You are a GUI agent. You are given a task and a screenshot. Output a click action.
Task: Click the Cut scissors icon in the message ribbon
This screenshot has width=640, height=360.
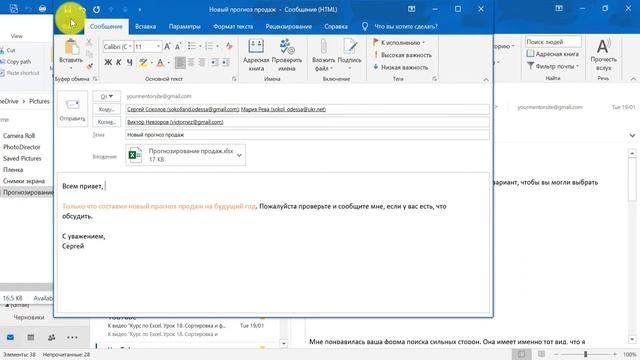click(89, 42)
